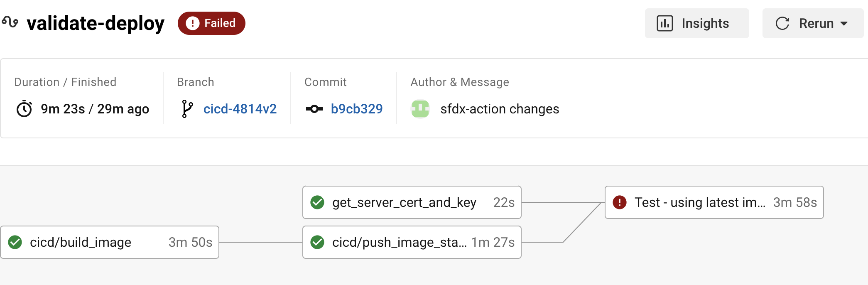Click the commit icon before b9cb329

314,109
